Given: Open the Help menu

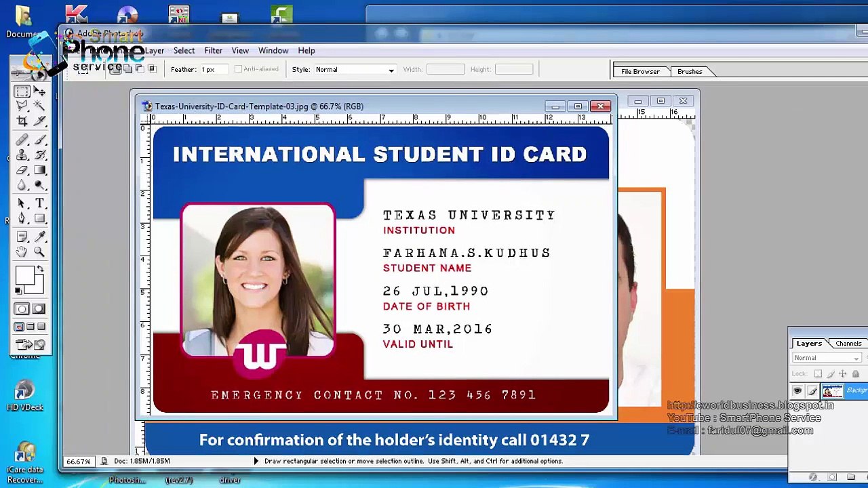Looking at the screenshot, I should [x=307, y=50].
